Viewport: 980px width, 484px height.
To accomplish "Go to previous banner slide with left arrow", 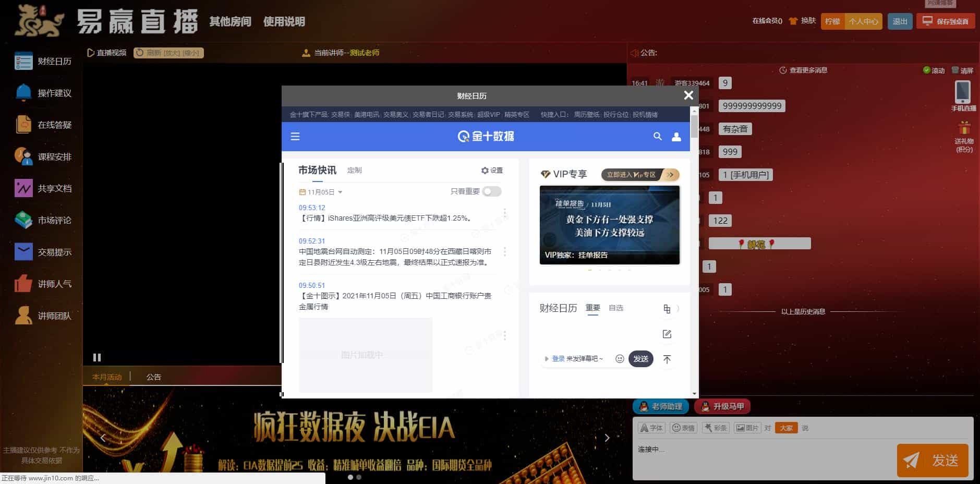I will (103, 438).
